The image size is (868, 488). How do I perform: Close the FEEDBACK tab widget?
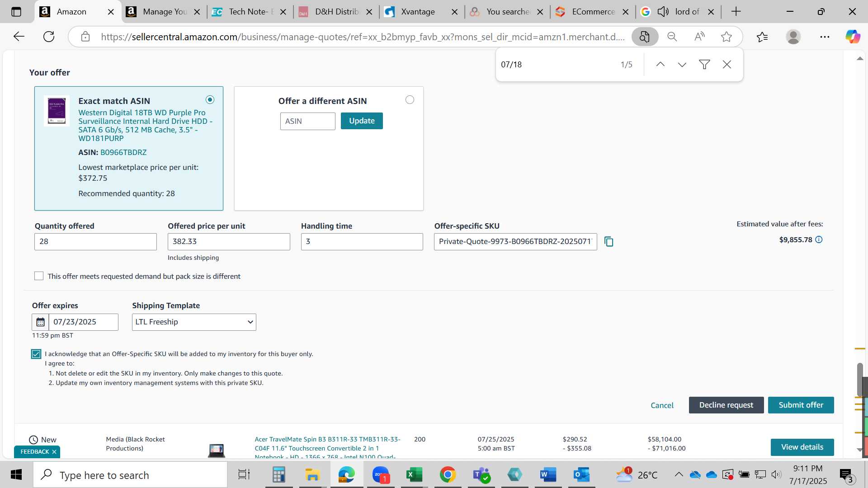click(x=54, y=452)
